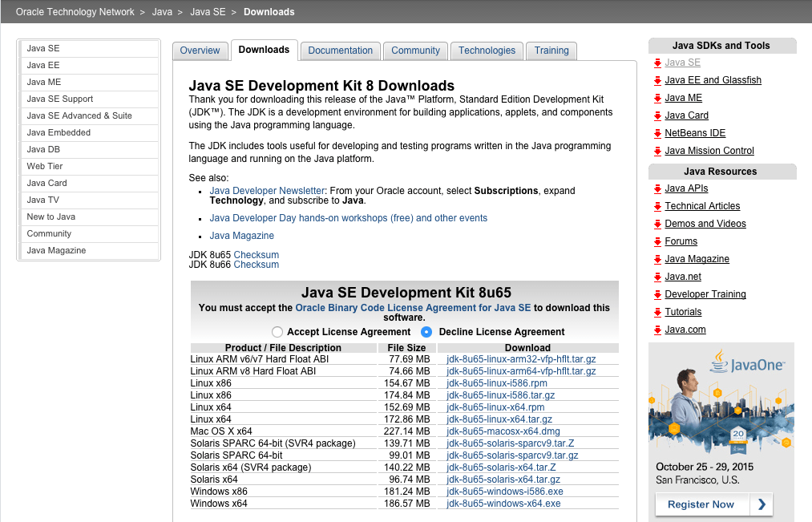Open Java Developer Day workshops link

349,219
